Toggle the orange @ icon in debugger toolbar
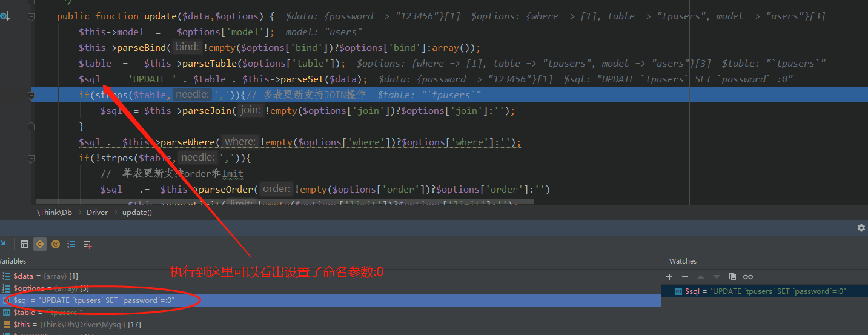 [56, 244]
